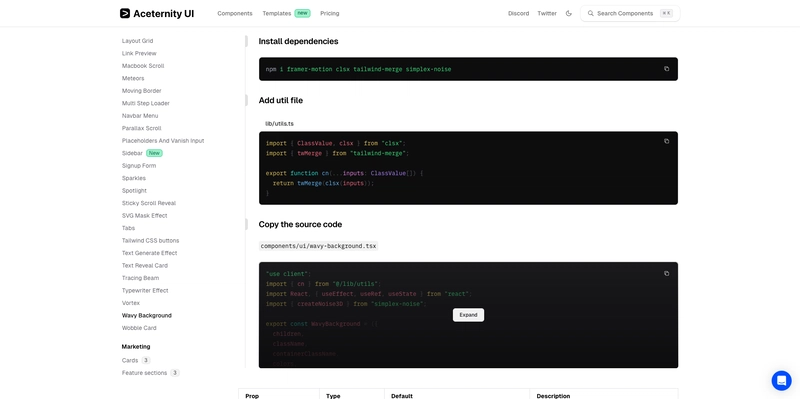Open the Discord link

point(518,13)
